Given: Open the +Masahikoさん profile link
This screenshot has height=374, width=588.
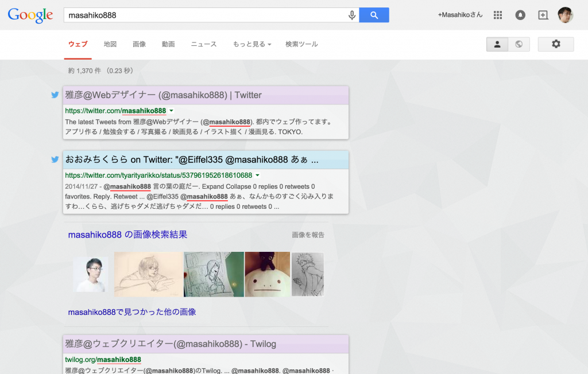Looking at the screenshot, I should click(x=460, y=15).
